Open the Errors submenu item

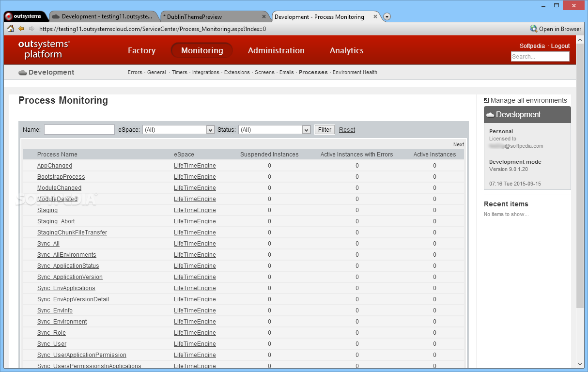(135, 72)
